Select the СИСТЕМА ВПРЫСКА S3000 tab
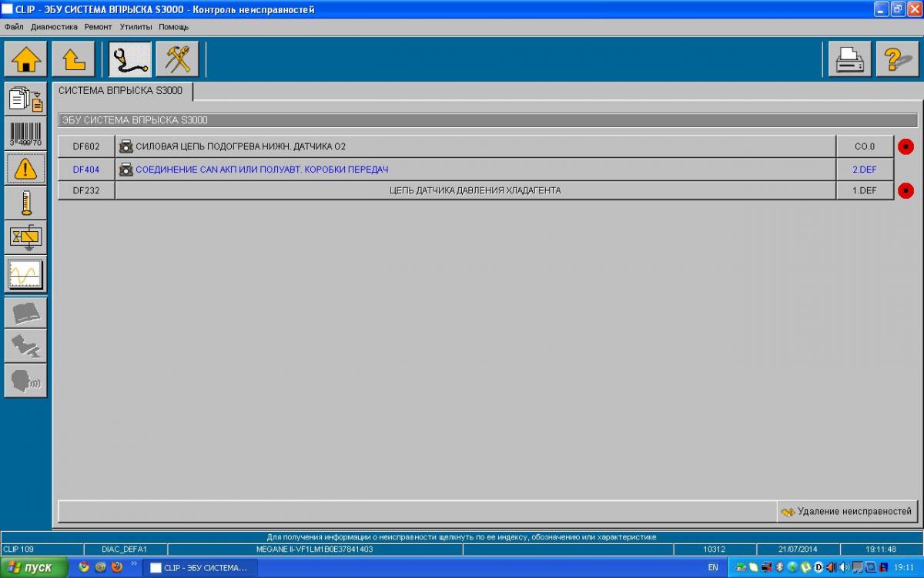 point(121,91)
